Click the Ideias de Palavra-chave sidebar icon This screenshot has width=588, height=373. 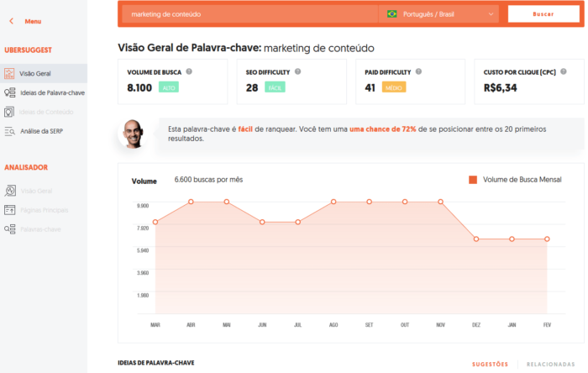point(10,92)
